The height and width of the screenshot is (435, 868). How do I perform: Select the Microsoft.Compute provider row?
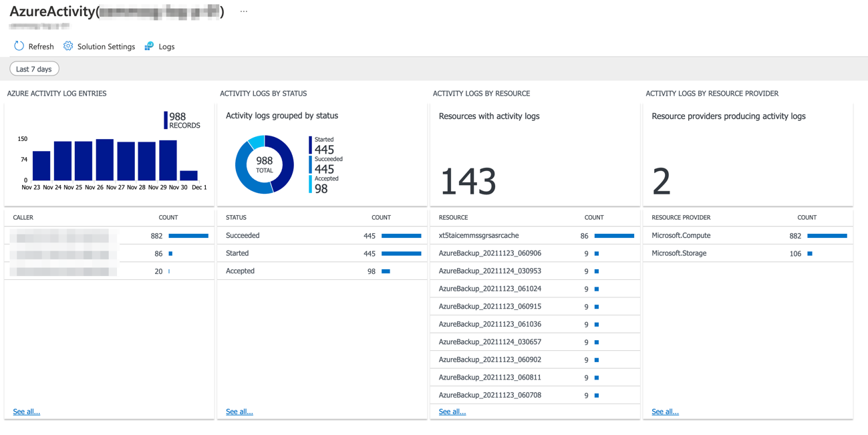click(x=748, y=236)
